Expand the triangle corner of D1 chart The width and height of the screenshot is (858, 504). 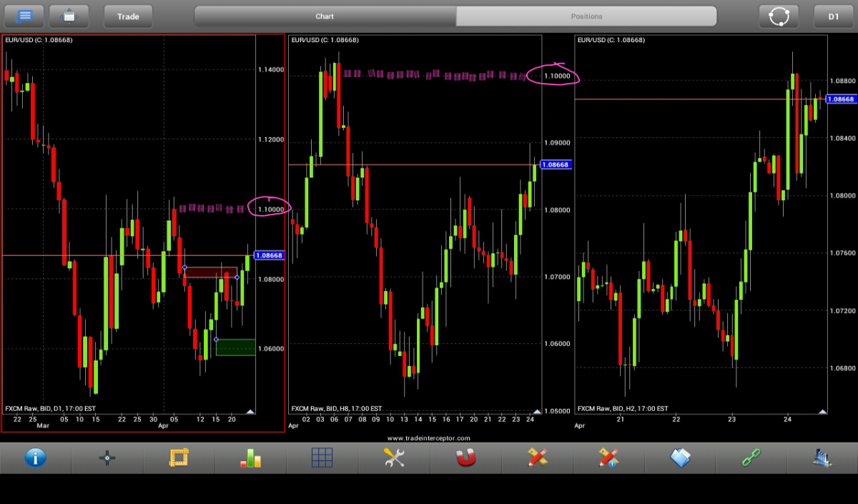(x=250, y=411)
